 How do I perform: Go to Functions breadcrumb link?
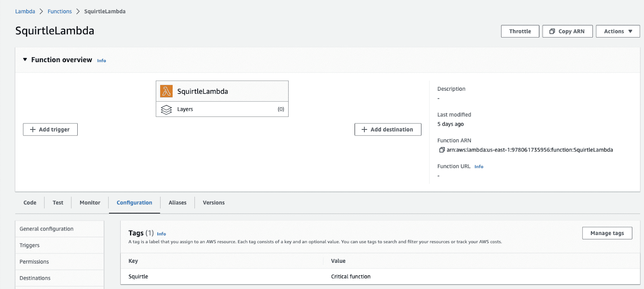click(60, 11)
